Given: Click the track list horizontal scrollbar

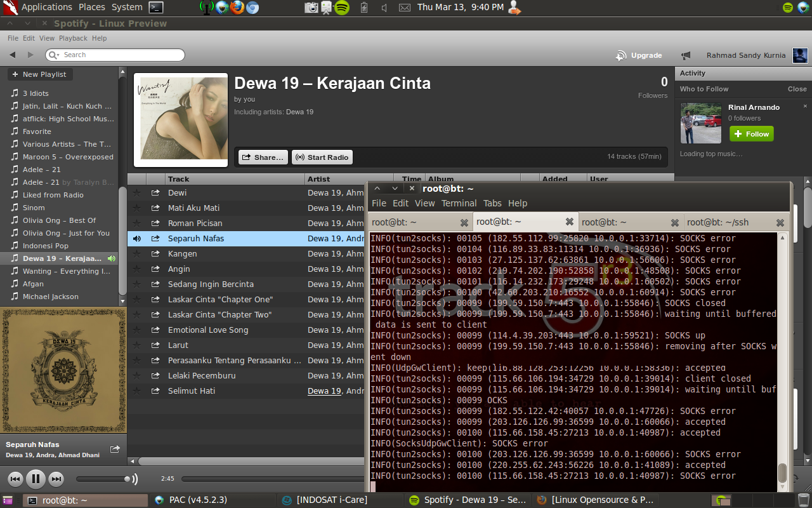Looking at the screenshot, I should tap(252, 462).
